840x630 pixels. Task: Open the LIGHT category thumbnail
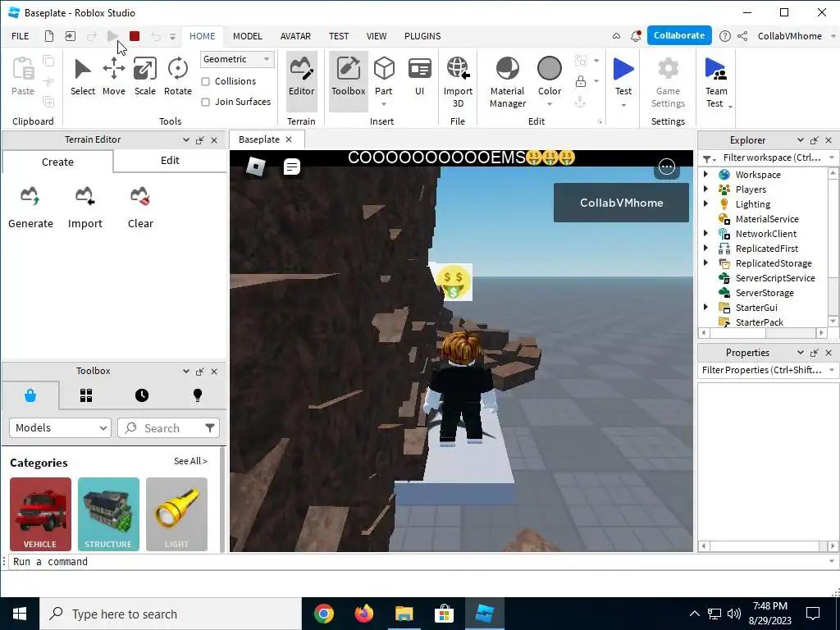176,514
